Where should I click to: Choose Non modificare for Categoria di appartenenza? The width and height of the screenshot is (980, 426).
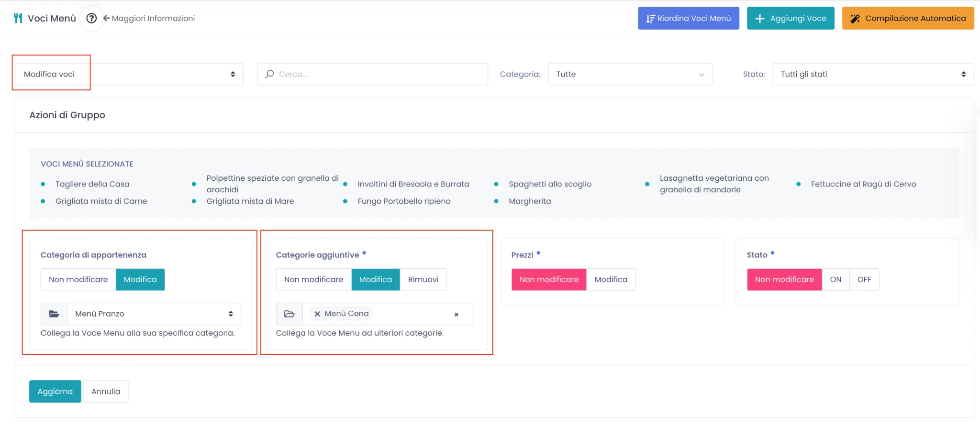tap(78, 280)
